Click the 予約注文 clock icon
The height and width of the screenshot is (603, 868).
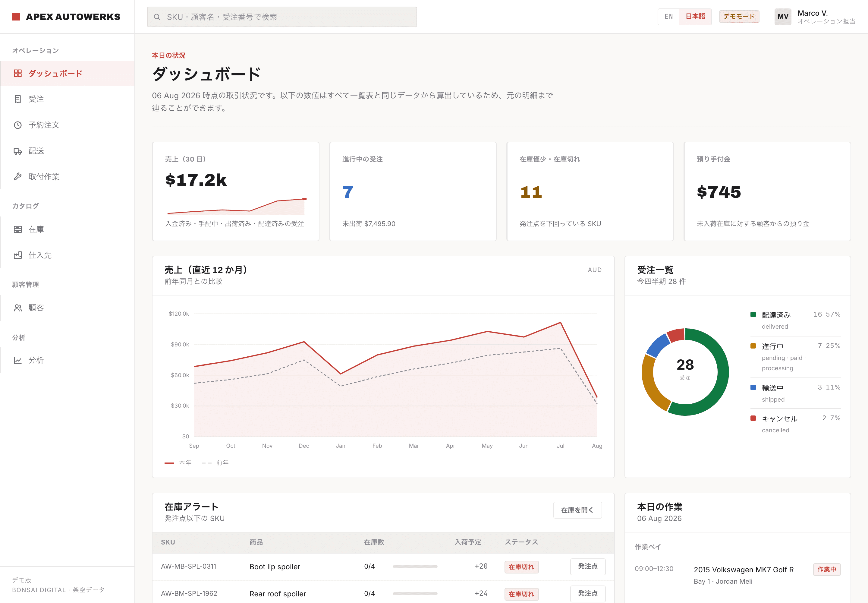[18, 125]
